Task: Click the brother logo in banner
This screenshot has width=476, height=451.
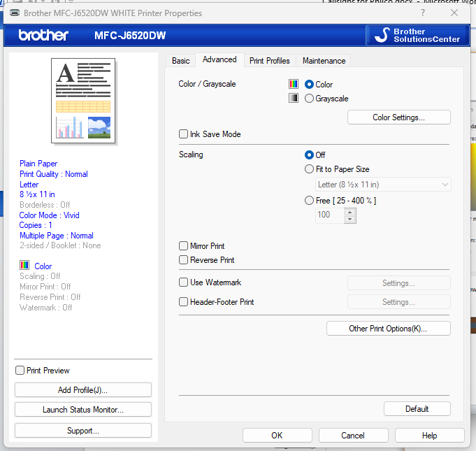Action: (43, 35)
